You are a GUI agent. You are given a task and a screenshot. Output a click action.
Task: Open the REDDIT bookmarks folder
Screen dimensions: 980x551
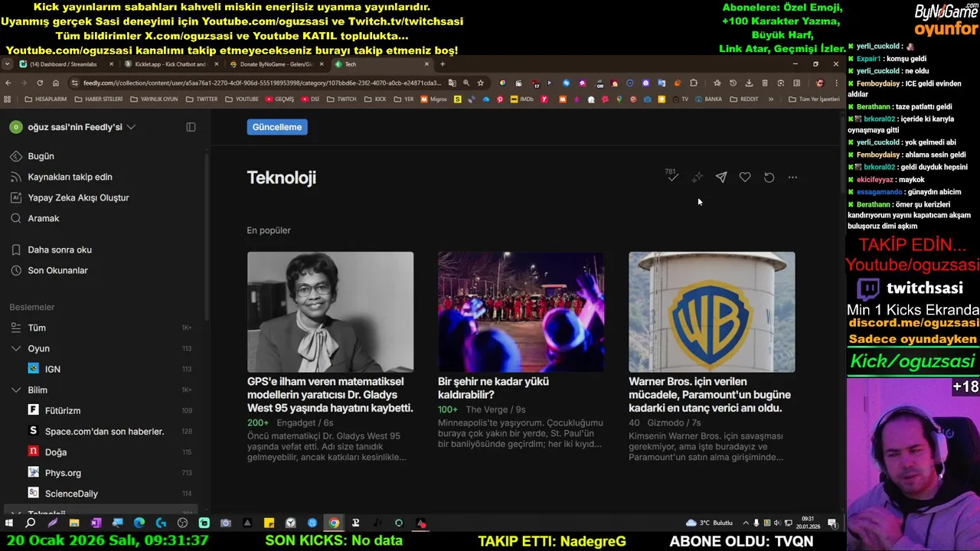744,99
